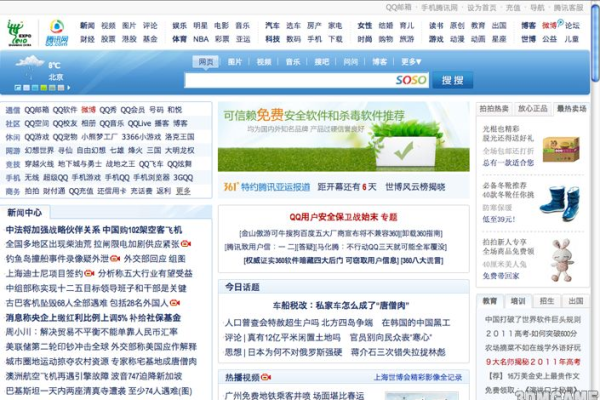Select the cyan theme color square
Viewport: 600px width, 400px height.
[35, 88]
